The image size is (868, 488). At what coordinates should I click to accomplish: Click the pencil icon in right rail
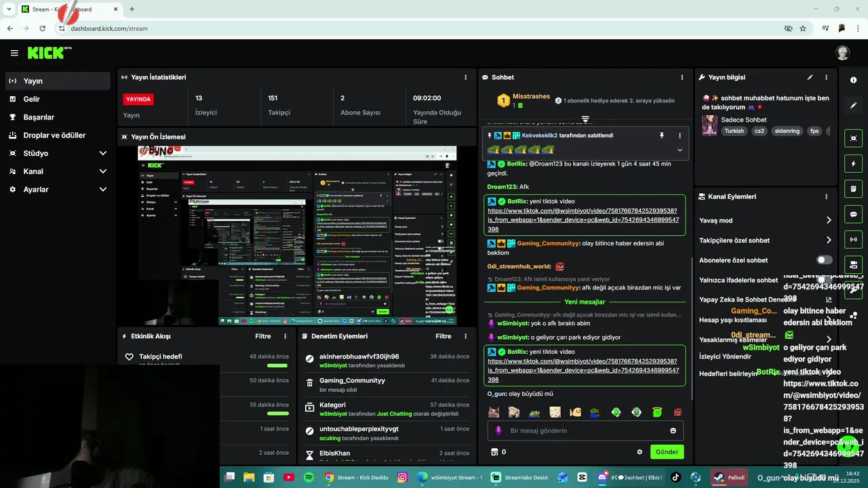click(853, 106)
